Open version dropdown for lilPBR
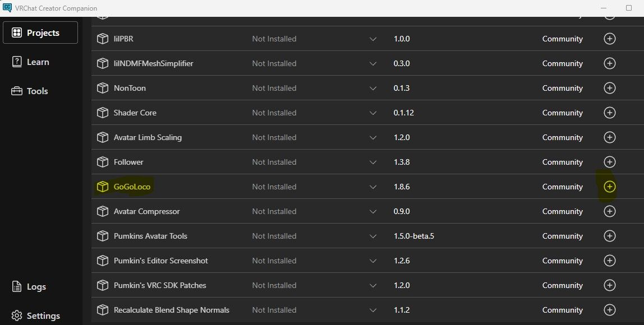644x325 pixels. click(x=372, y=39)
